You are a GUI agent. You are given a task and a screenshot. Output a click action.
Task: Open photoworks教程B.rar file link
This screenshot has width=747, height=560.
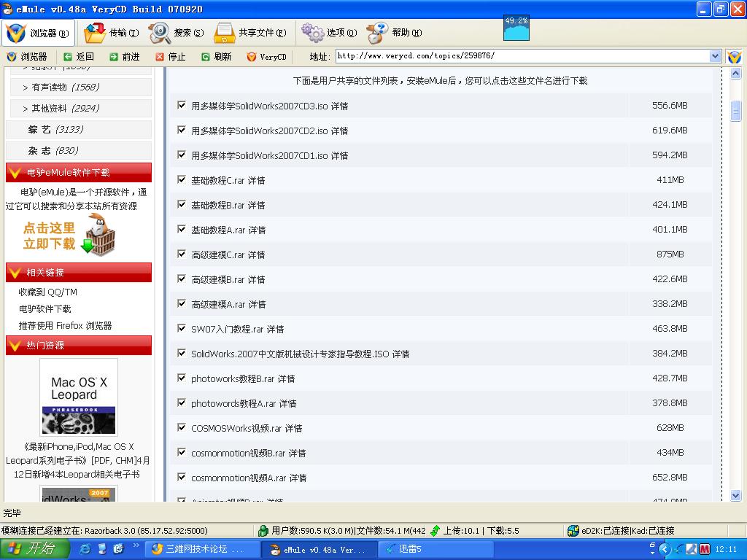(x=233, y=378)
